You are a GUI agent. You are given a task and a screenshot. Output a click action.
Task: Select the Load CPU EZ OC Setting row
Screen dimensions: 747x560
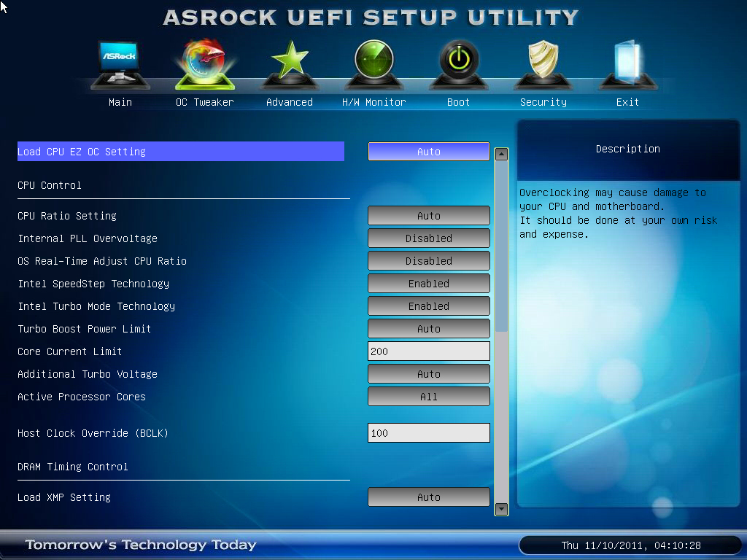click(x=181, y=152)
